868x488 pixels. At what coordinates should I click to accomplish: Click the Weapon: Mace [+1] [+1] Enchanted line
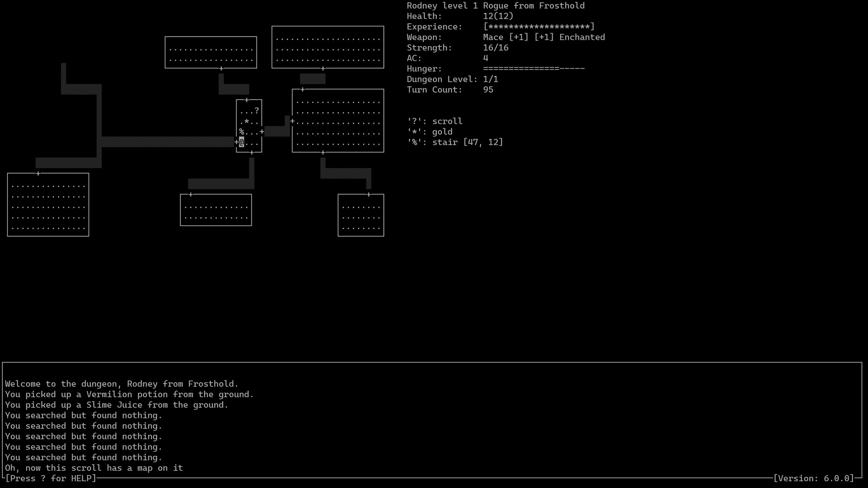pyautogui.click(x=505, y=37)
